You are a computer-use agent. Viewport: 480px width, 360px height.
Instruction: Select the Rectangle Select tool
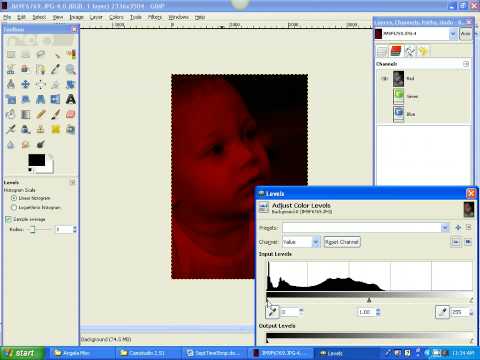(x=11, y=54)
